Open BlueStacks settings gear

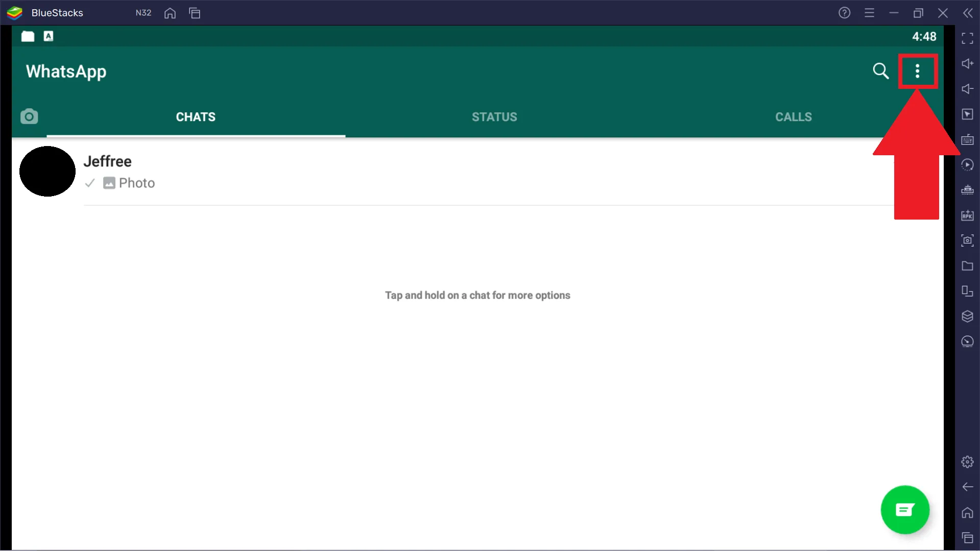tap(967, 462)
